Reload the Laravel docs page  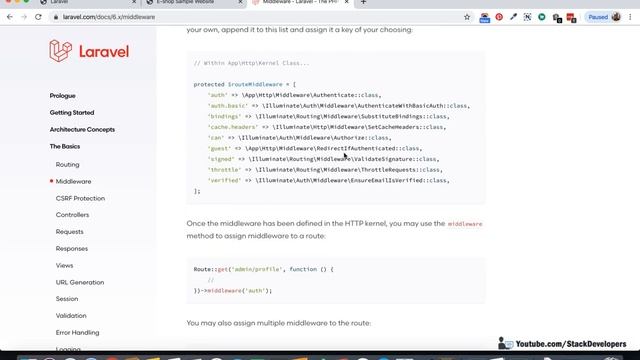[38, 17]
